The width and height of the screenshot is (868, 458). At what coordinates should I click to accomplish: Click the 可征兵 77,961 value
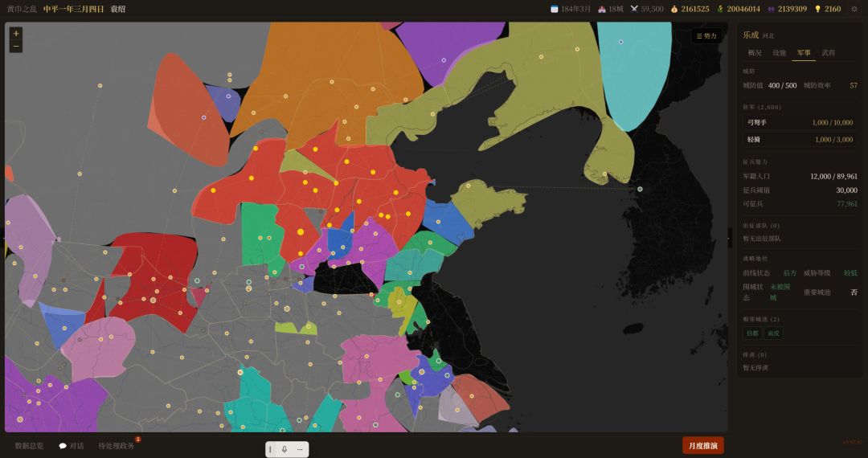tap(847, 203)
